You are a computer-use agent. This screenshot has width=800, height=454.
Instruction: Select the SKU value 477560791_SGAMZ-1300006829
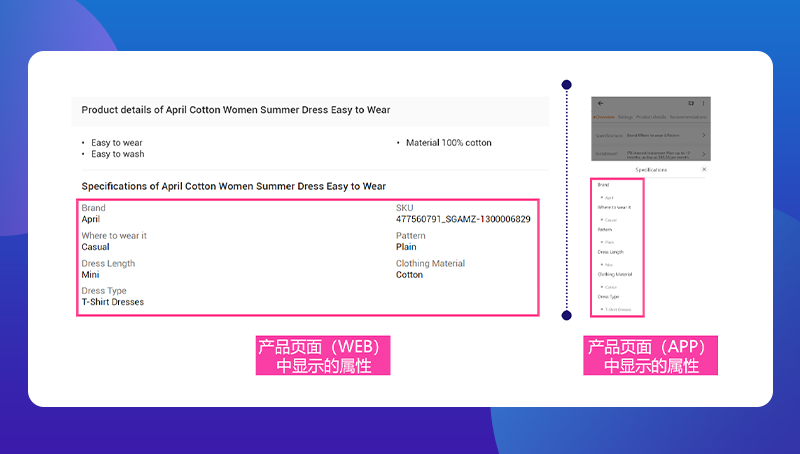(x=463, y=219)
